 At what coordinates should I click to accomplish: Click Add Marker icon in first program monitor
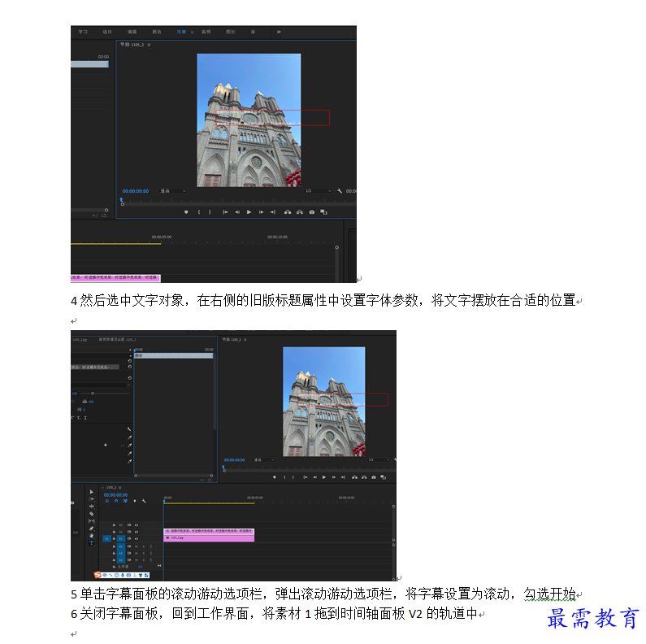[x=186, y=212]
